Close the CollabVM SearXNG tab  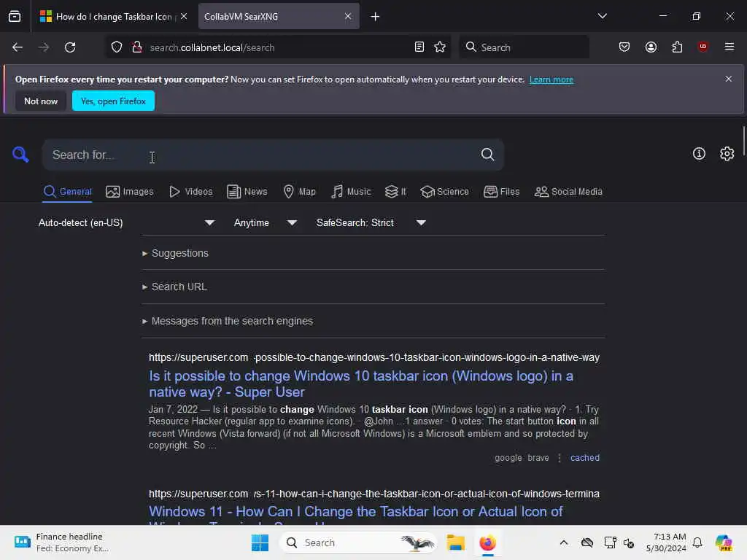(x=348, y=16)
